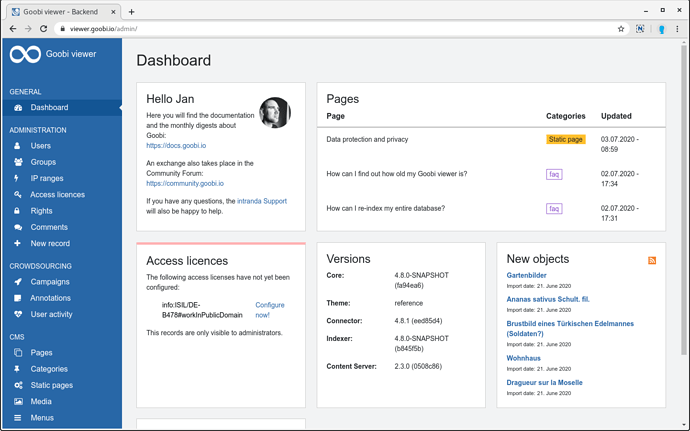Reload the page in the browser
This screenshot has height=431, width=690.
[43, 29]
